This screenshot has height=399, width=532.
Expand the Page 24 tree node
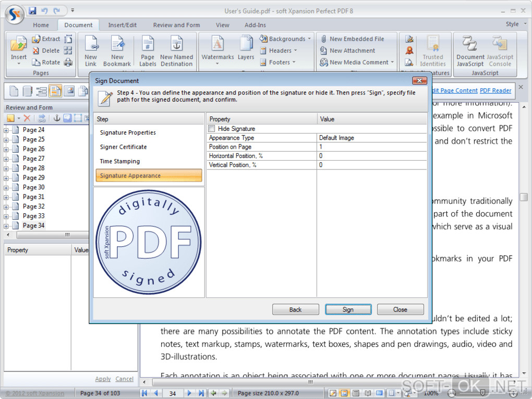click(6, 130)
